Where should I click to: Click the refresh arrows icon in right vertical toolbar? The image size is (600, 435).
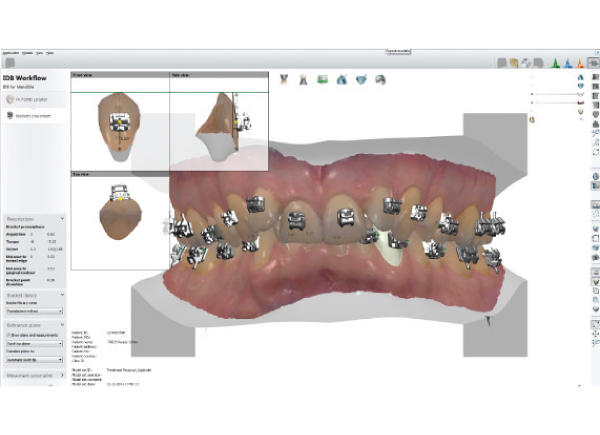point(595,152)
